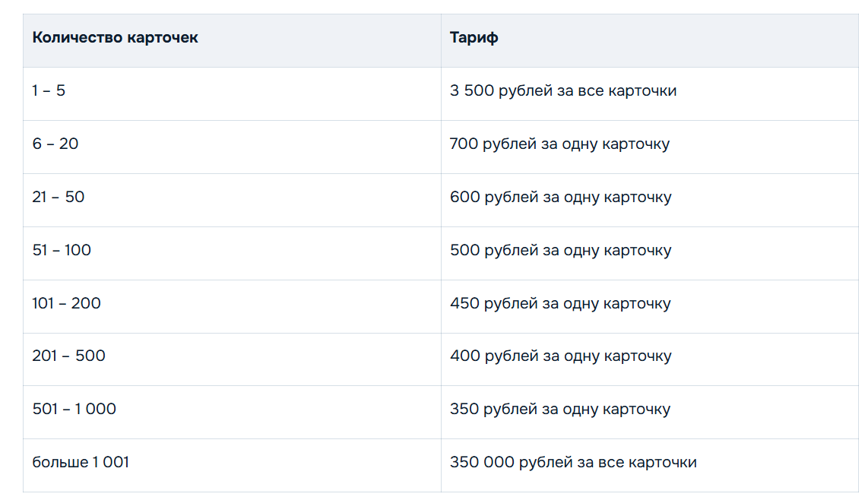Select the '51 – 100' quantity cell
Viewport: 868px width, 500px height.
click(x=62, y=250)
